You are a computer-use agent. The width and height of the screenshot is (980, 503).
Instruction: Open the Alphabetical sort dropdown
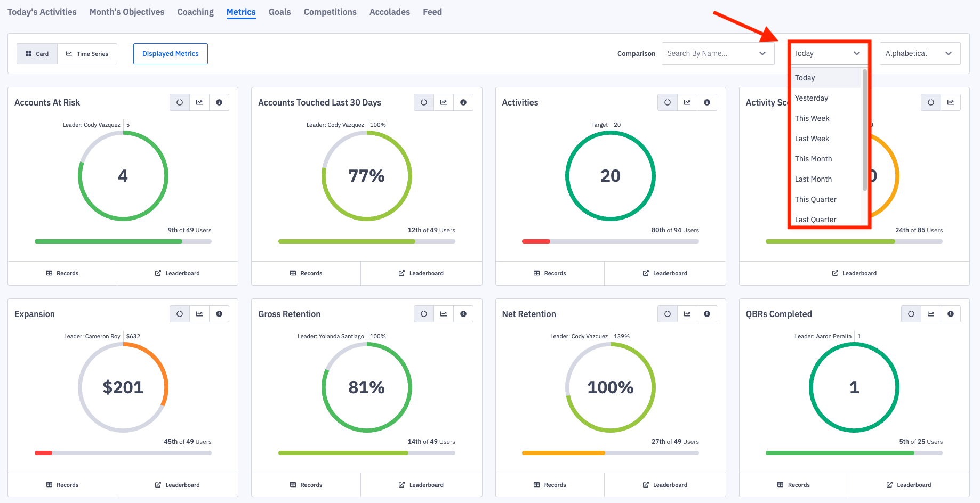[x=920, y=53]
